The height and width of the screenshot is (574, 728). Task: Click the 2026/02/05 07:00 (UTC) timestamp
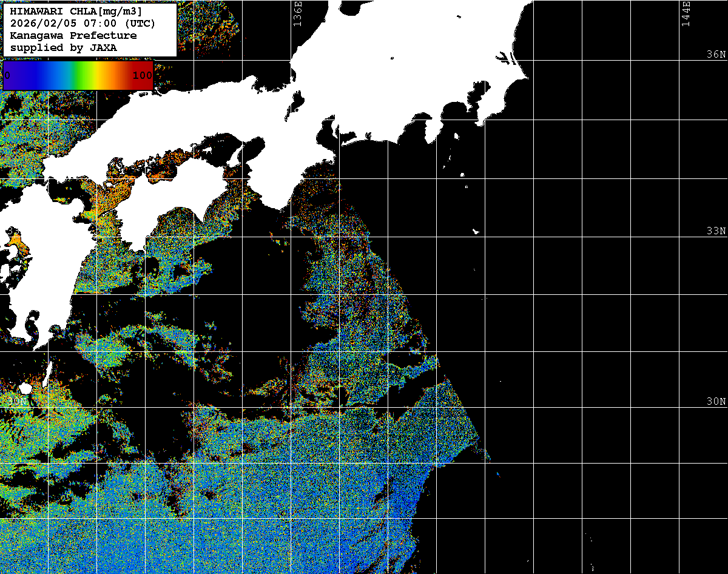[83, 23]
